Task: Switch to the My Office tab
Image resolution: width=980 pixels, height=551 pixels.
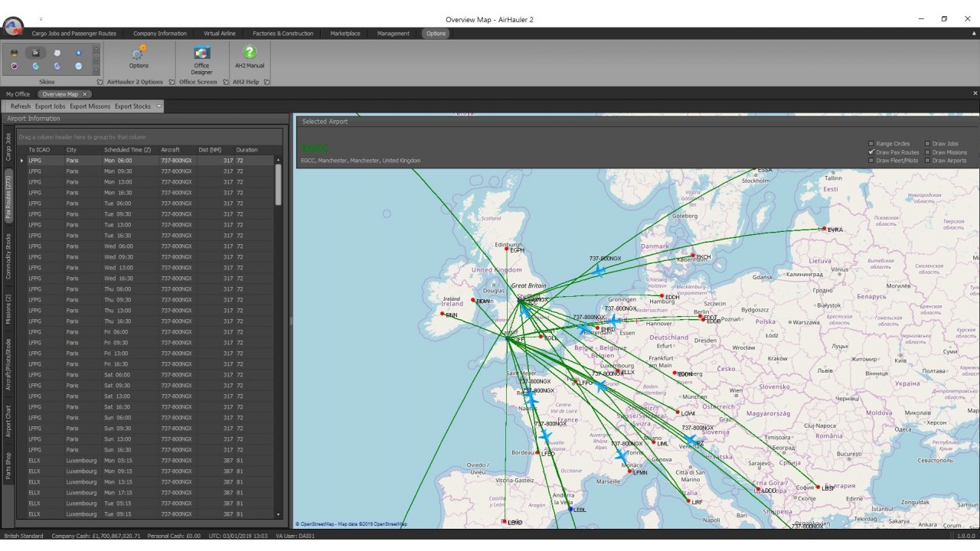Action: 17,93
